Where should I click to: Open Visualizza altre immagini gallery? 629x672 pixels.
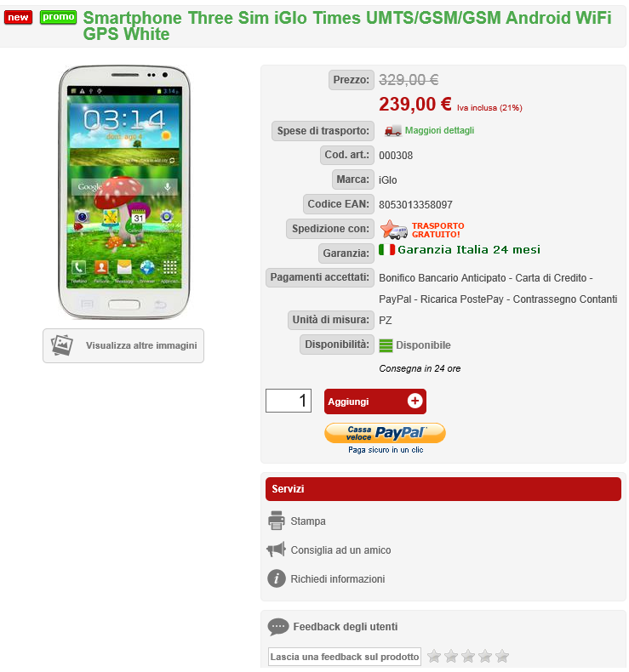click(123, 346)
